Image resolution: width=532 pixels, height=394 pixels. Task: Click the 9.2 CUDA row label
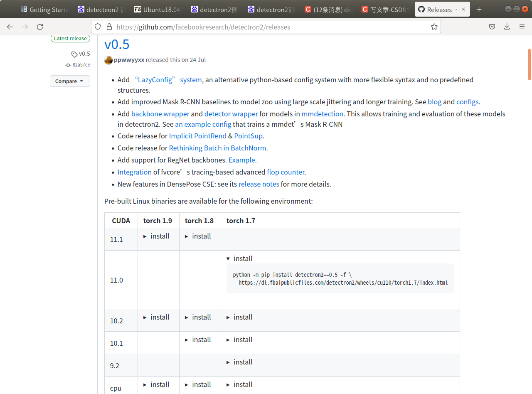[x=115, y=366]
